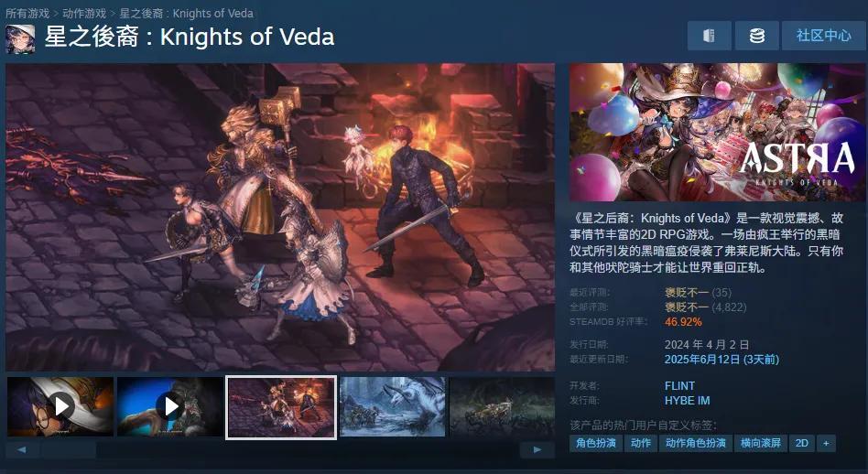
Task: Click the SteamDB database stack icon button
Action: pyautogui.click(x=756, y=36)
